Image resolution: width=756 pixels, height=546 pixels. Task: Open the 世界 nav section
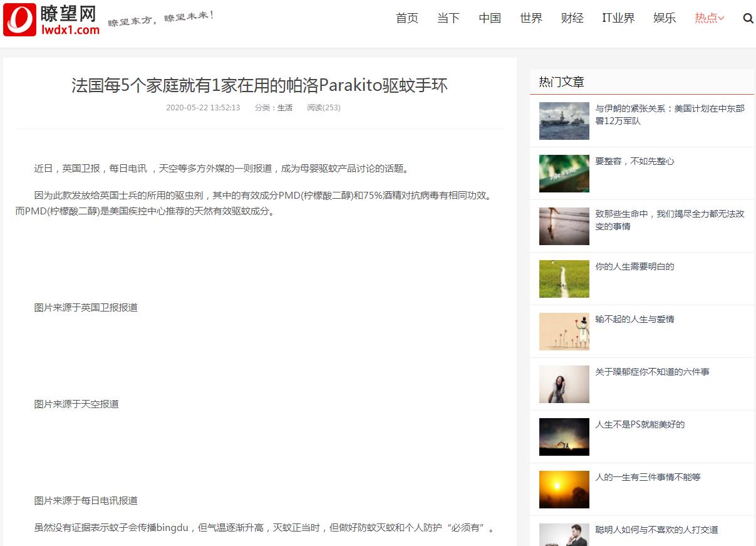pyautogui.click(x=531, y=18)
